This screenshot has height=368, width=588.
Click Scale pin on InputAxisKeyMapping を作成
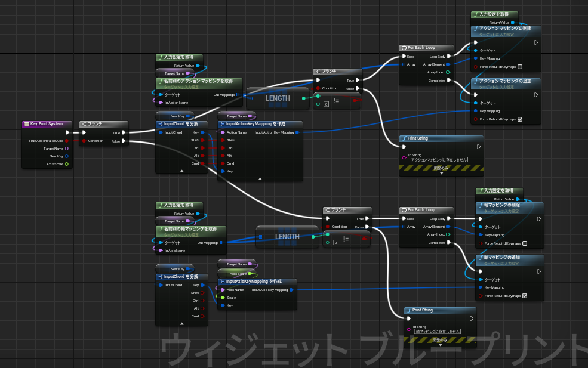pos(223,298)
